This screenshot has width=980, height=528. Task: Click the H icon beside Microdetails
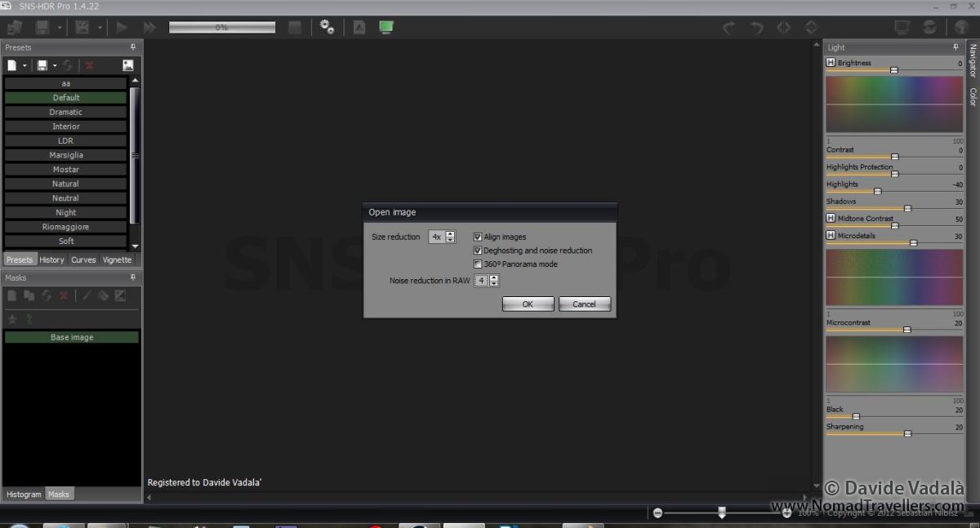pyautogui.click(x=831, y=236)
